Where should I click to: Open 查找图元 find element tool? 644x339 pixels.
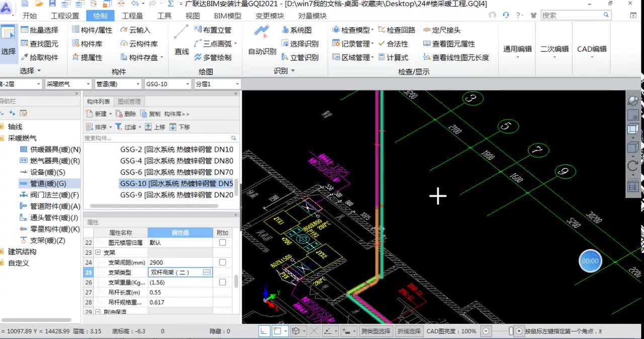click(x=39, y=44)
